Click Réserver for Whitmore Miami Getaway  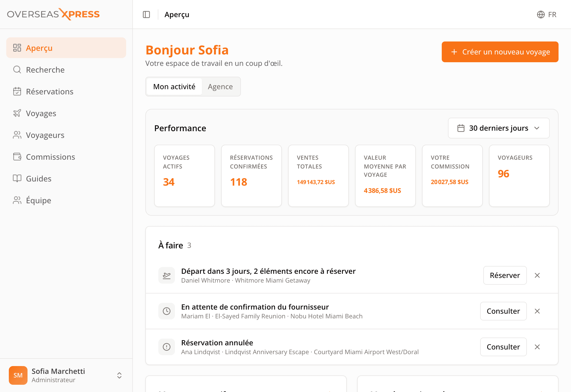pos(505,275)
